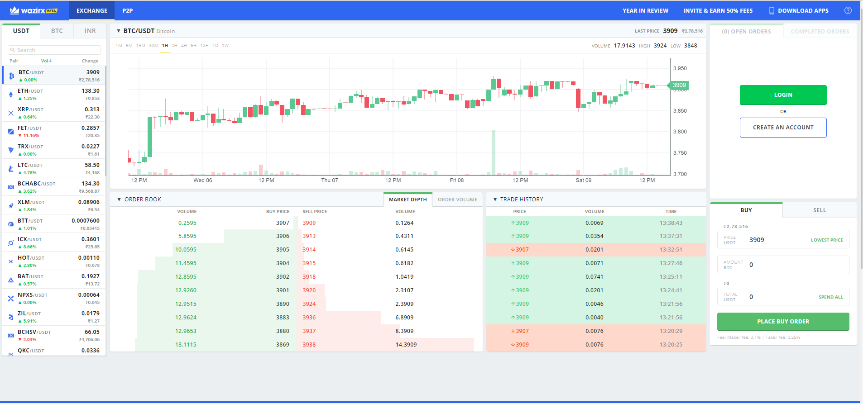The image size is (868, 404).
Task: Select the 5M chart interval
Action: tap(129, 46)
